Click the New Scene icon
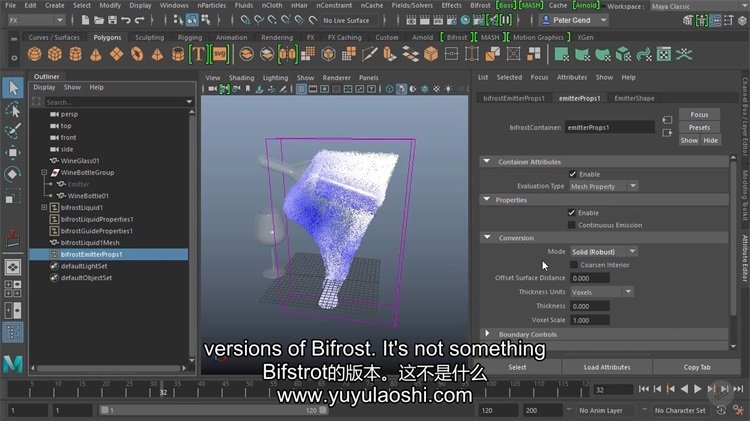Image resolution: width=750 pixels, height=421 pixels. [x=85, y=20]
